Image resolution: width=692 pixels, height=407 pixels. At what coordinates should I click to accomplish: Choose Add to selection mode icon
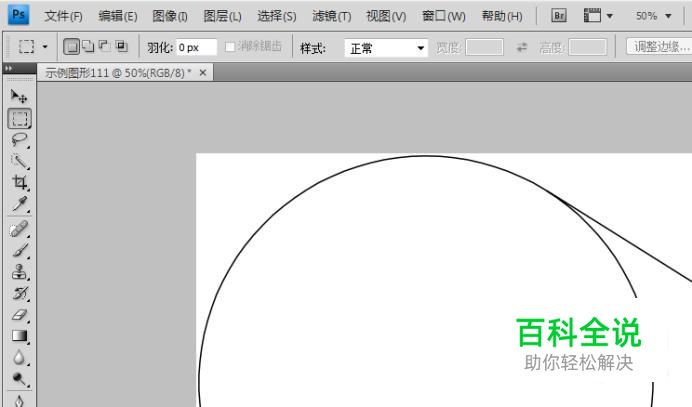coord(88,46)
